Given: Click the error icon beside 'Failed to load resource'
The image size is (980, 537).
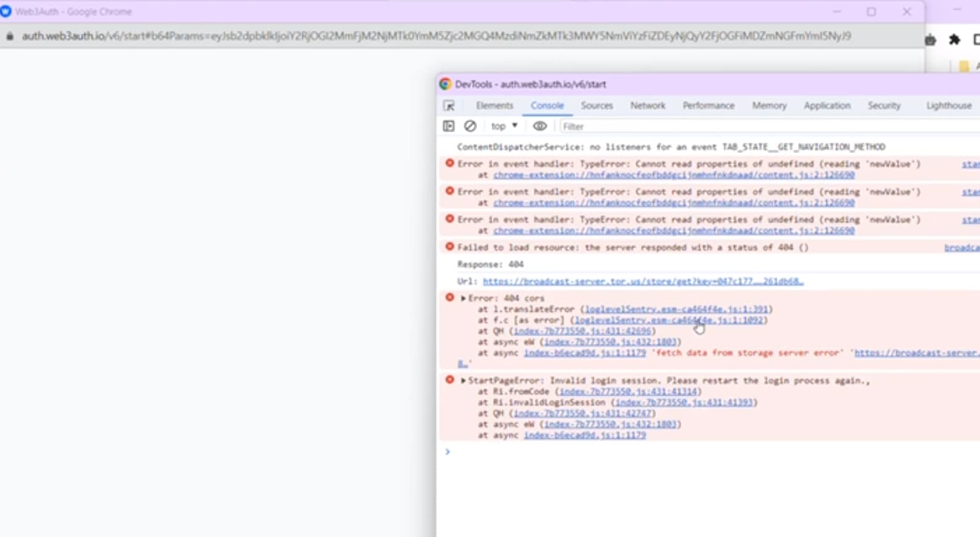Looking at the screenshot, I should coord(450,247).
